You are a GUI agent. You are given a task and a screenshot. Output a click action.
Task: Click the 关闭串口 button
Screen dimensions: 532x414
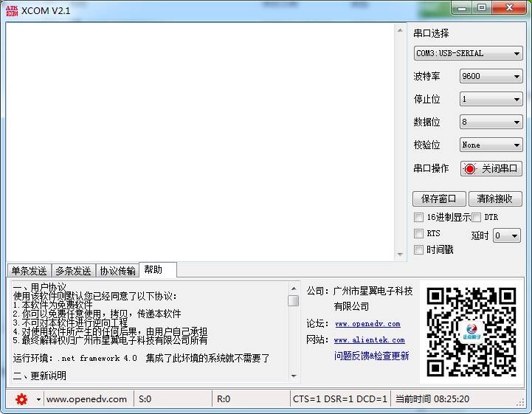491,169
